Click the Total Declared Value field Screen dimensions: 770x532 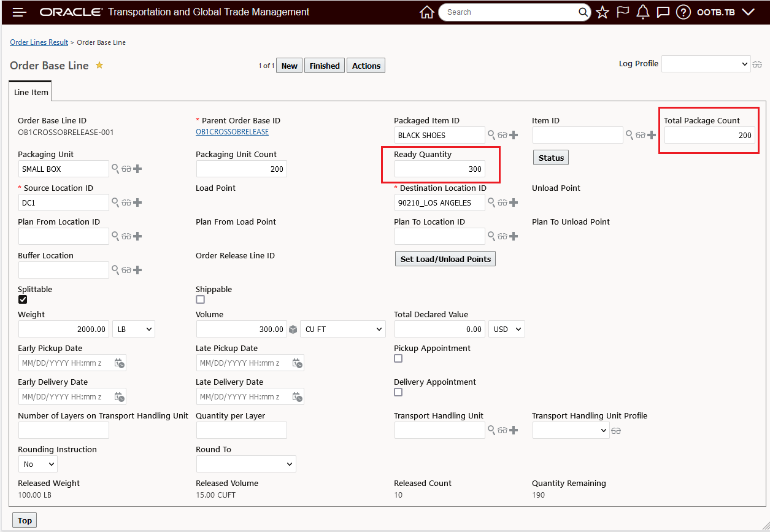click(440, 330)
